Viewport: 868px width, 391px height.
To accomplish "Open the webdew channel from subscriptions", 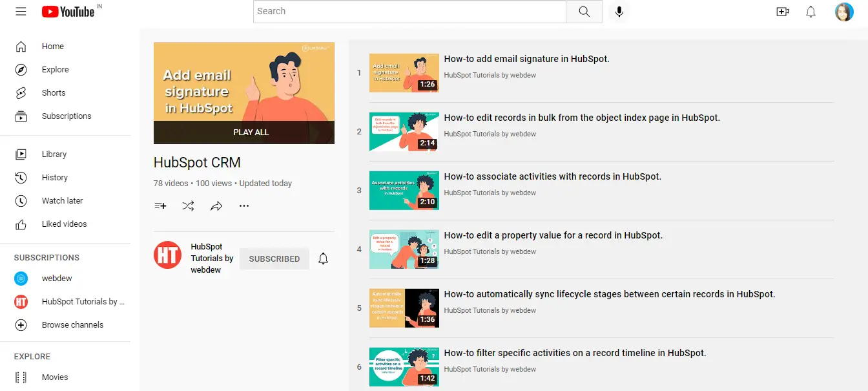I will coord(57,278).
